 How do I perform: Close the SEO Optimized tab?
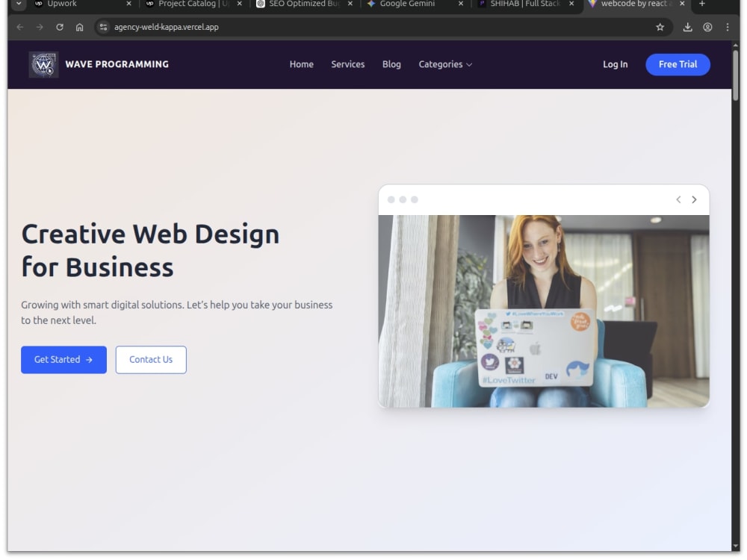350,4
